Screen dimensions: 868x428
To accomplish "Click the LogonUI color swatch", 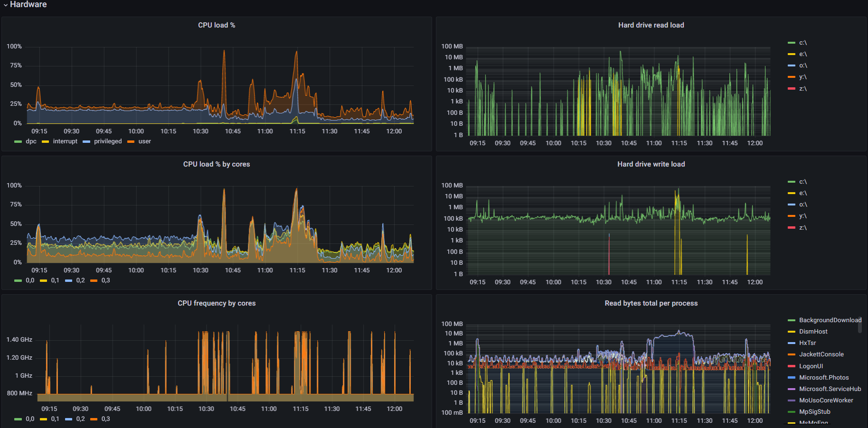I will tap(792, 366).
